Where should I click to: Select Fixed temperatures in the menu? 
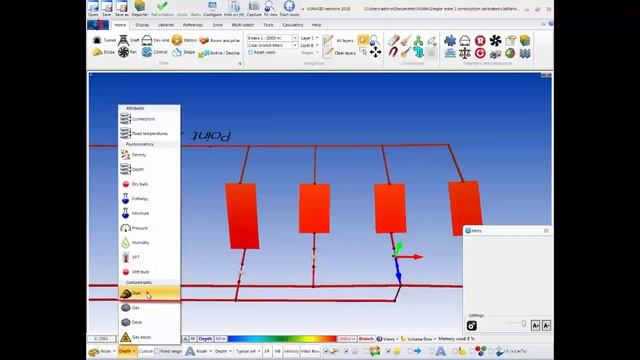click(x=149, y=133)
